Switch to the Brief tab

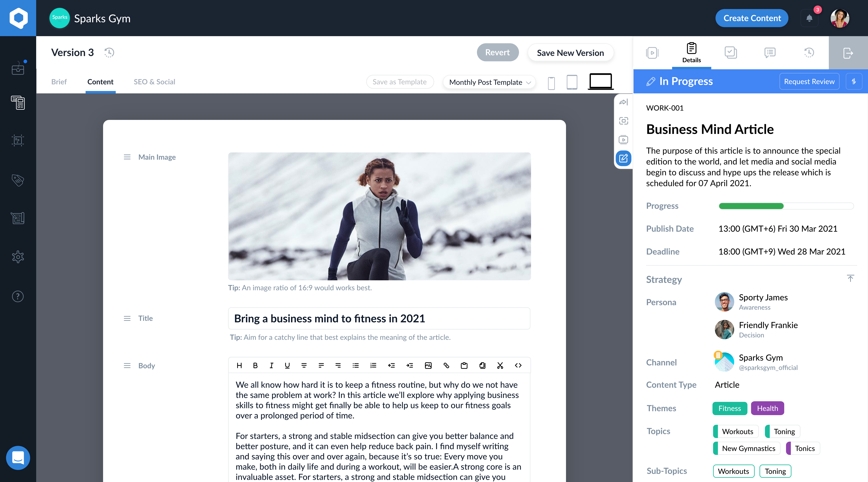pyautogui.click(x=59, y=82)
